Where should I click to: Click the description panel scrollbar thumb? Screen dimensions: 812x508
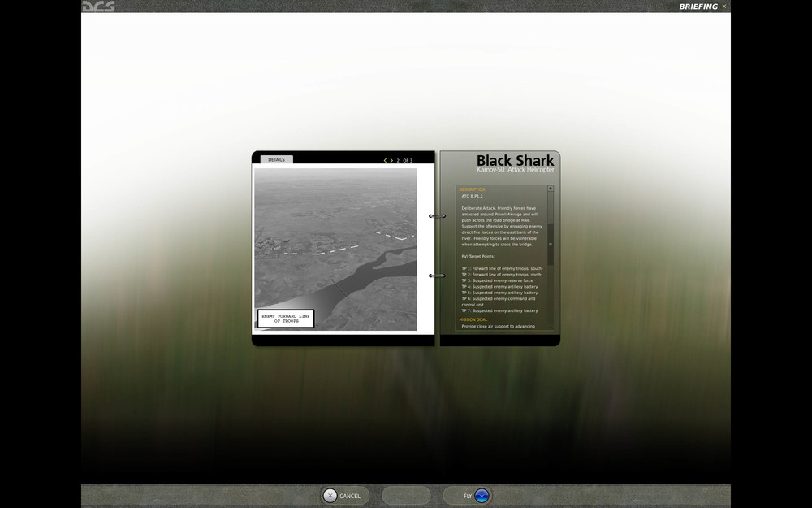tap(551, 244)
